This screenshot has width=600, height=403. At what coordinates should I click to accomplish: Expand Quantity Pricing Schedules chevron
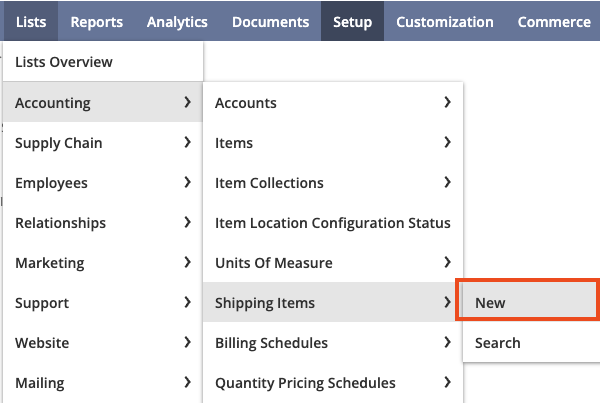[447, 382]
